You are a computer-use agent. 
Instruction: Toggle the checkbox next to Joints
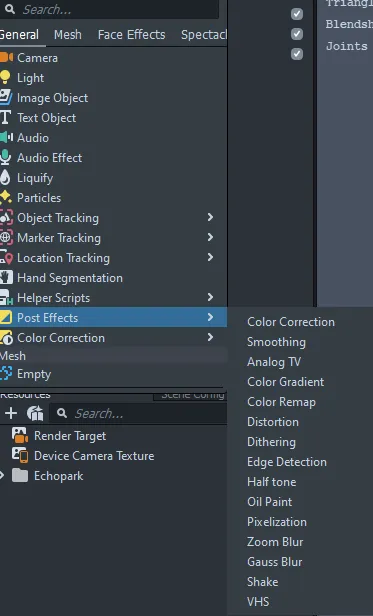(297, 53)
